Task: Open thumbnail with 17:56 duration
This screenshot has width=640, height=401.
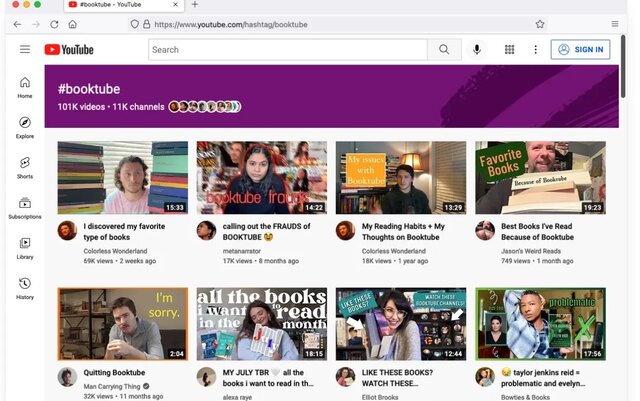Action: [x=540, y=324]
